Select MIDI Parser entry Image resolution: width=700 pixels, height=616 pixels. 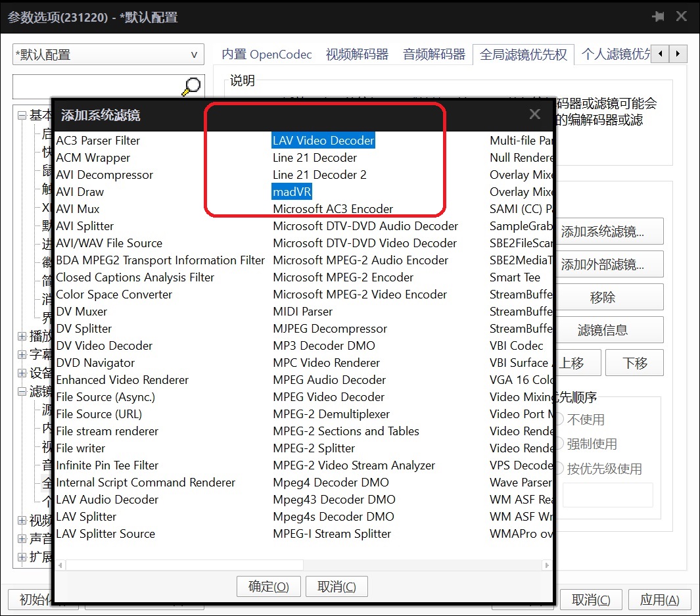[303, 312]
